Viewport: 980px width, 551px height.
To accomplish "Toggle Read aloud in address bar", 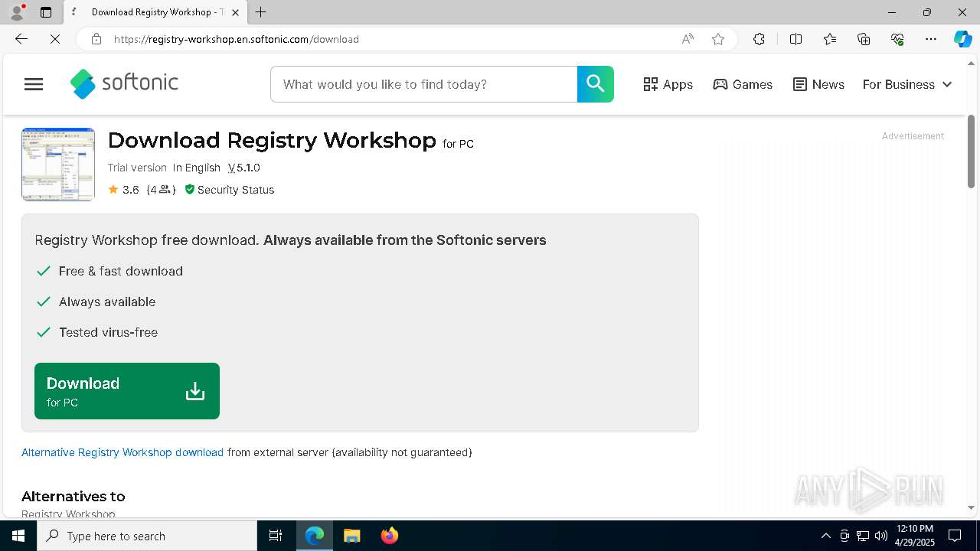I will (688, 39).
